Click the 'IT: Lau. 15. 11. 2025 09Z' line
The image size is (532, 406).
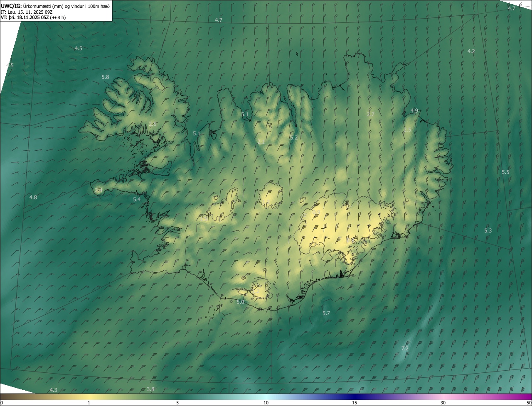tap(27, 12)
